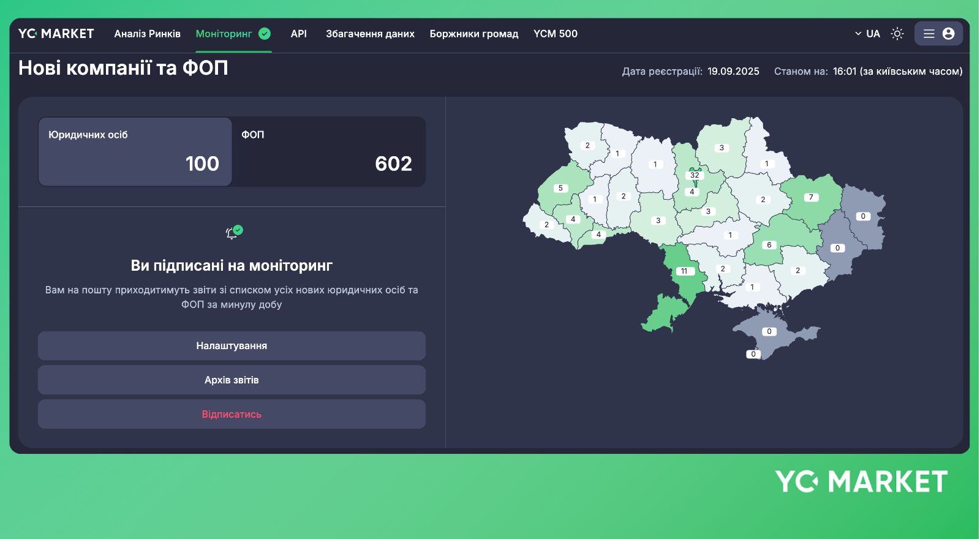Image resolution: width=980 pixels, height=539 pixels.
Task: Click the Kyiv city region labeled 32
Action: coord(695,175)
